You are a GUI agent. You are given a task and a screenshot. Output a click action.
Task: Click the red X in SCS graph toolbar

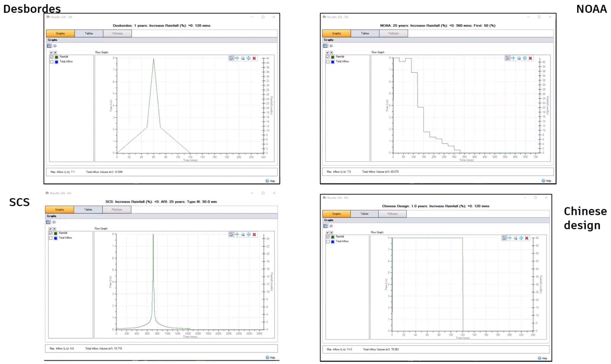point(254,234)
